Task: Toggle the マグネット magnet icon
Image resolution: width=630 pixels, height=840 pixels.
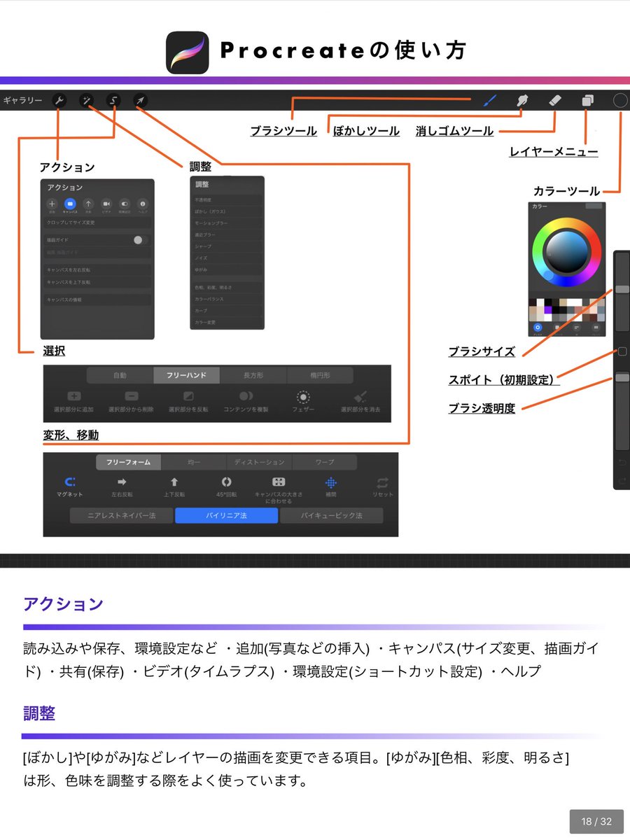Action: (x=70, y=482)
